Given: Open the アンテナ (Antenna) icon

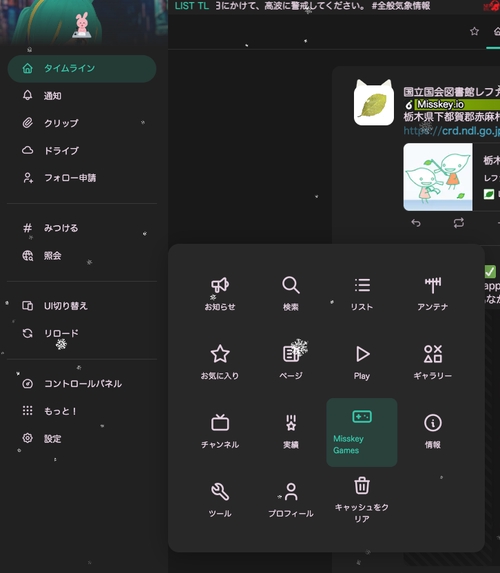Looking at the screenshot, I should pyautogui.click(x=432, y=285).
